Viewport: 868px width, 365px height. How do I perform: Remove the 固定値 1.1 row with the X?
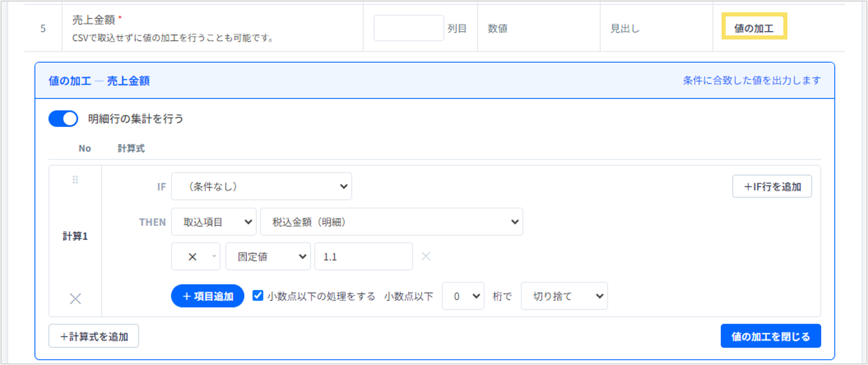pyautogui.click(x=426, y=256)
